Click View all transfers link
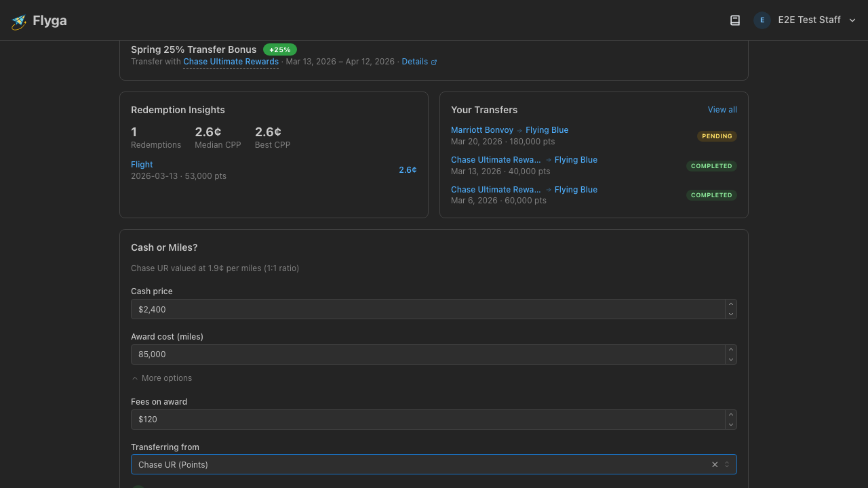Screen dimensions: 868x488 click(722, 110)
